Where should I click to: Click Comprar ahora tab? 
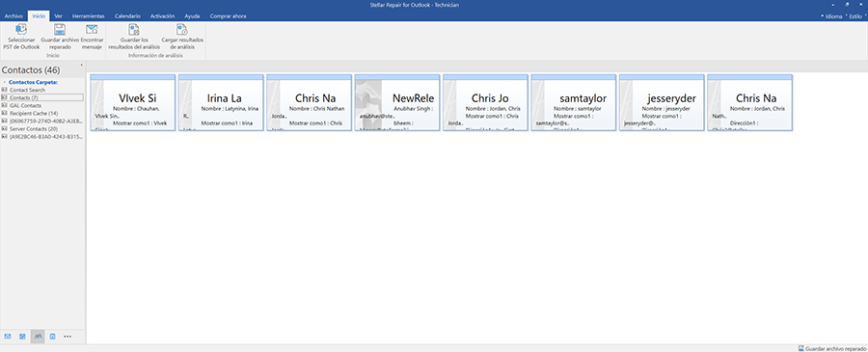coord(228,16)
